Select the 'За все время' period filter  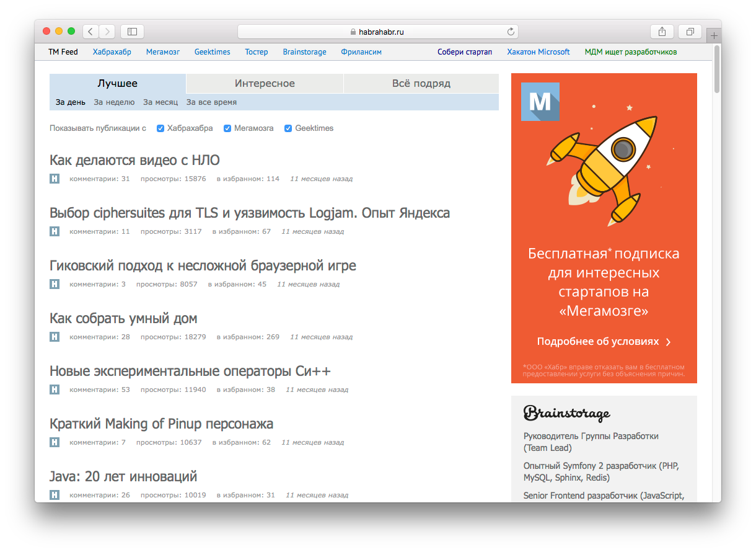tap(211, 102)
